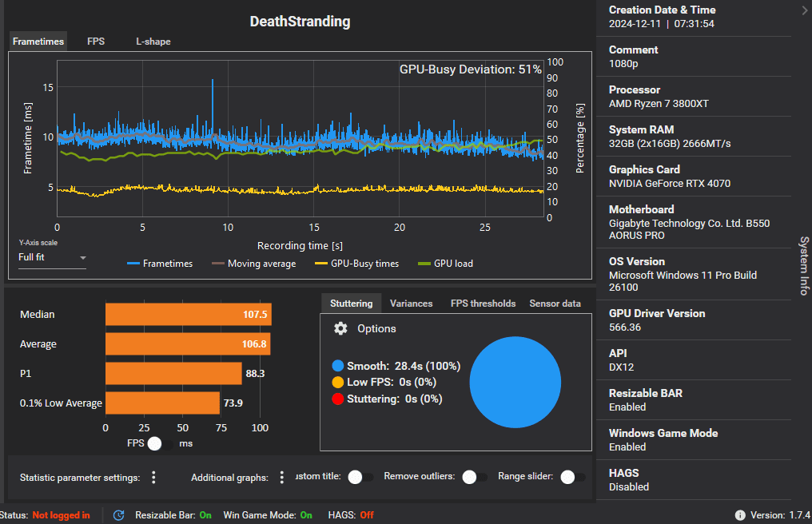Toggle the custom title switch
The height and width of the screenshot is (524, 812).
click(361, 477)
